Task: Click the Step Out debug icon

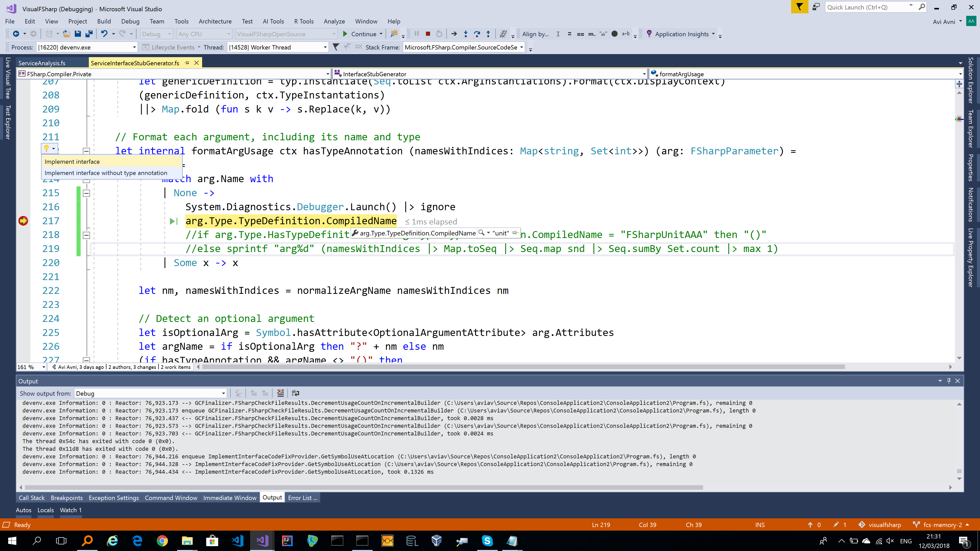Action: point(488,34)
